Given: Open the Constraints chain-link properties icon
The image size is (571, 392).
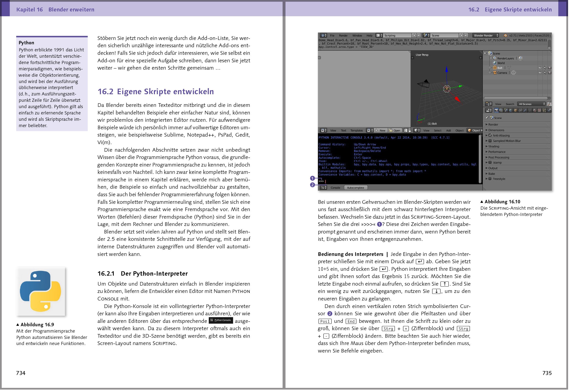Looking at the screenshot, I should click(x=520, y=111).
